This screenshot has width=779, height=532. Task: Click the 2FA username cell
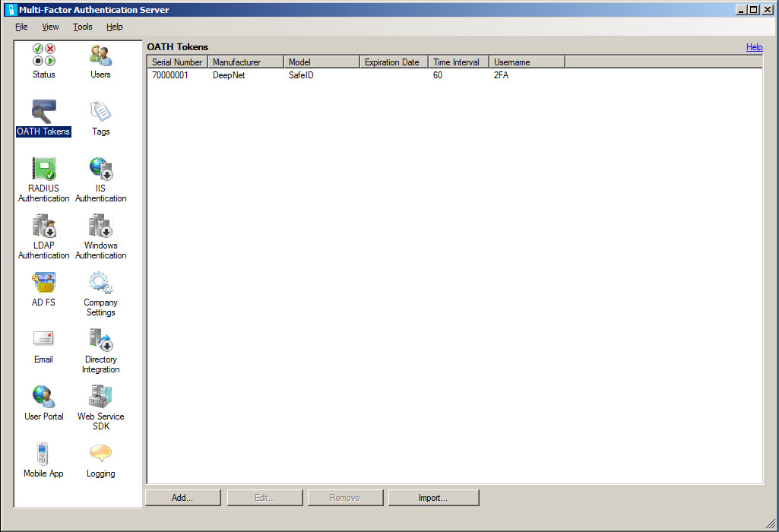pyautogui.click(x=502, y=75)
